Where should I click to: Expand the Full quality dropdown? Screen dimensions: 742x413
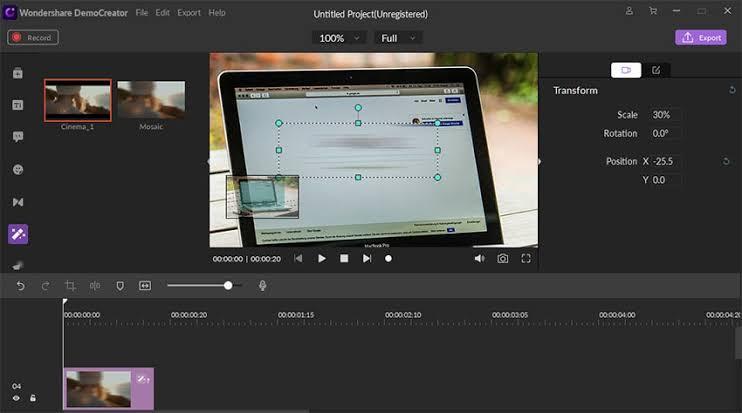(398, 38)
